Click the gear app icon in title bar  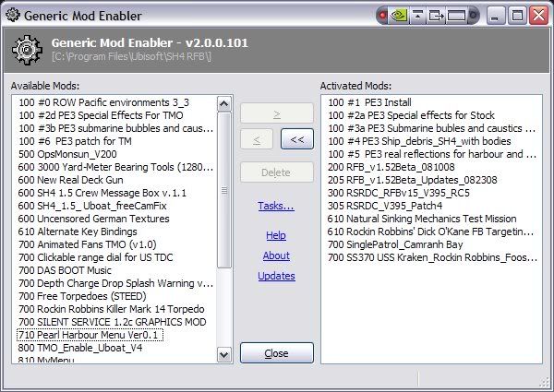pos(13,15)
